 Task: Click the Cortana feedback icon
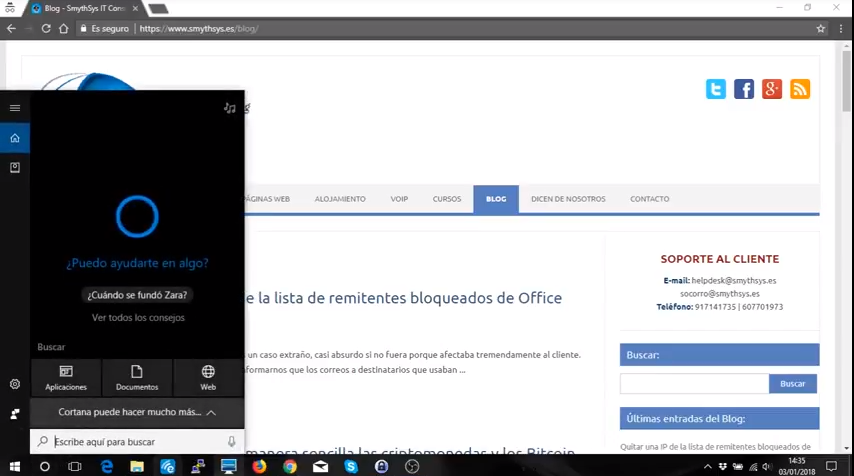14,413
